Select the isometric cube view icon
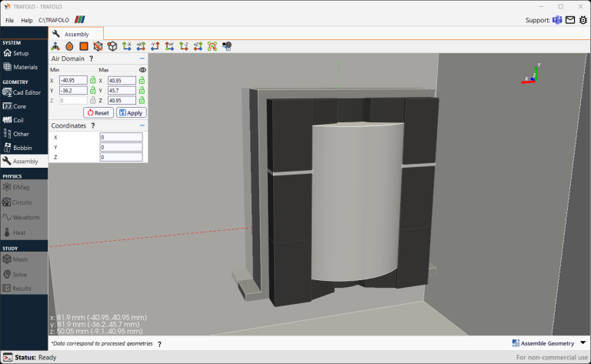Image resolution: width=591 pixels, height=364 pixels. 112,46
